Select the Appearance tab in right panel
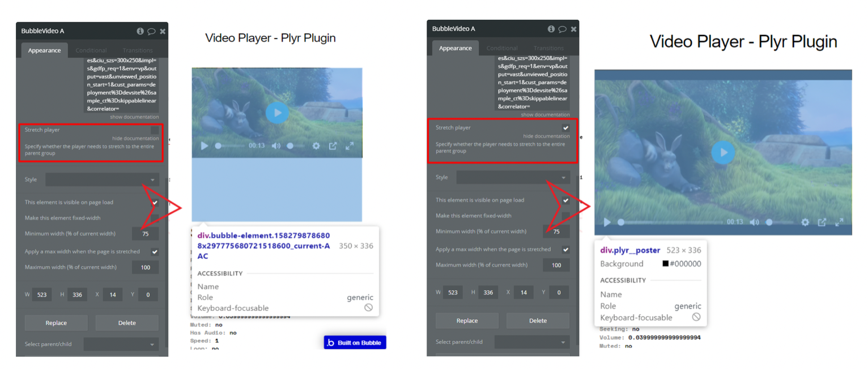Viewport: 868px width, 369px height. point(455,48)
